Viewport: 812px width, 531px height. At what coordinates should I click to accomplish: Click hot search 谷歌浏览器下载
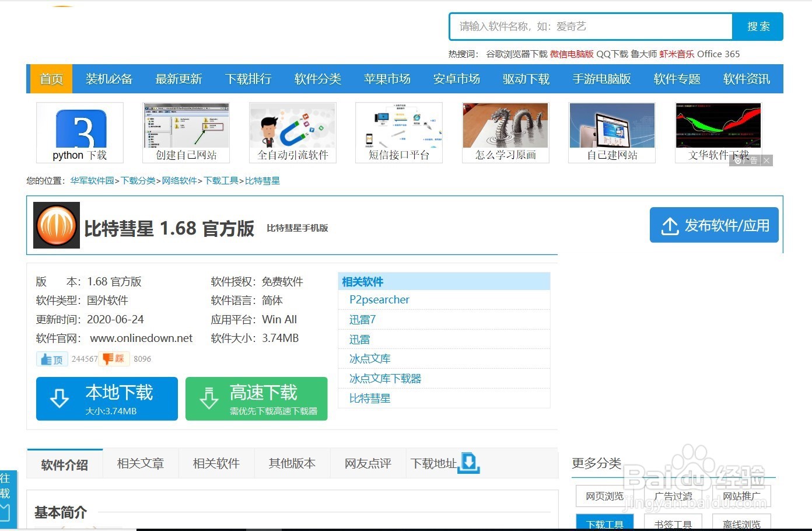pos(517,54)
